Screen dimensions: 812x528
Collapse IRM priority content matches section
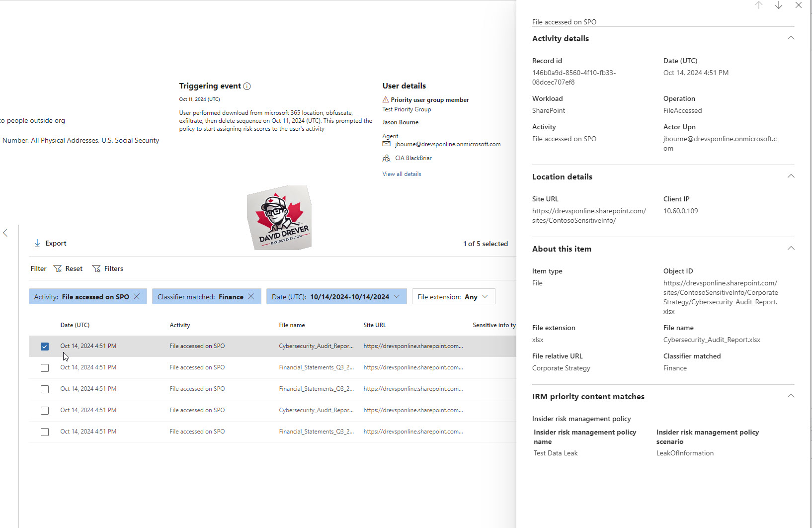791,396
